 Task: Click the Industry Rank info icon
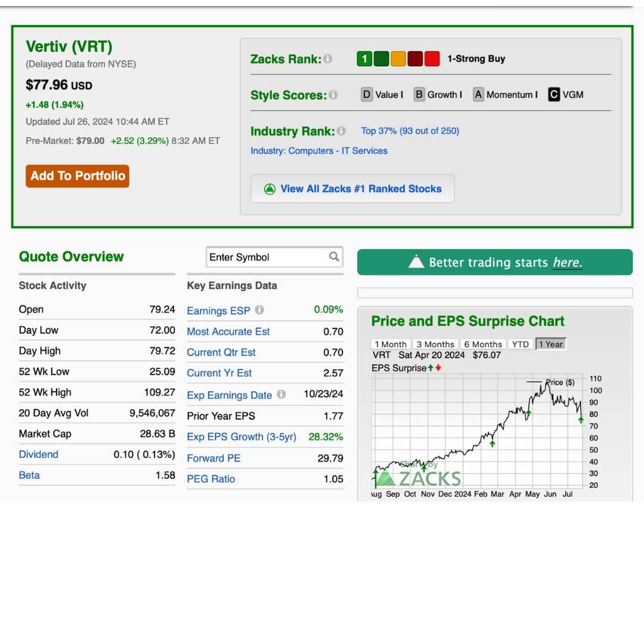[341, 131]
